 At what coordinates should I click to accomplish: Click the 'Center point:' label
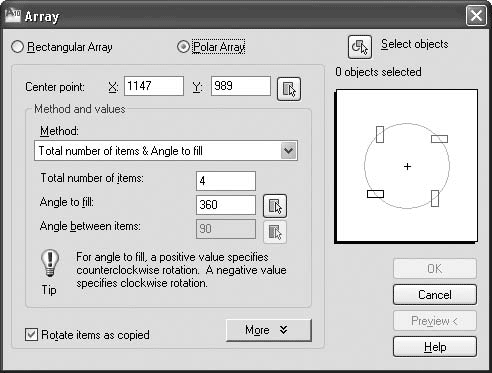[55, 87]
